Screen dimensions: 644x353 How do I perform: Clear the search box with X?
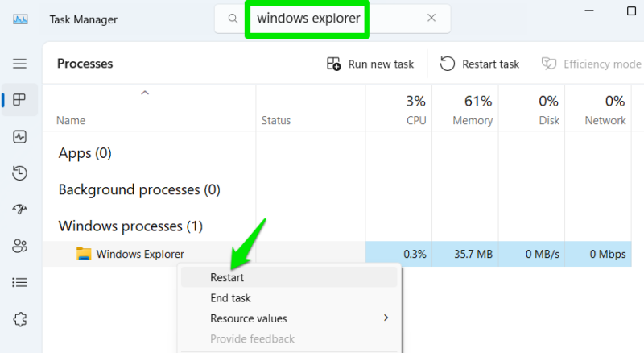431,18
